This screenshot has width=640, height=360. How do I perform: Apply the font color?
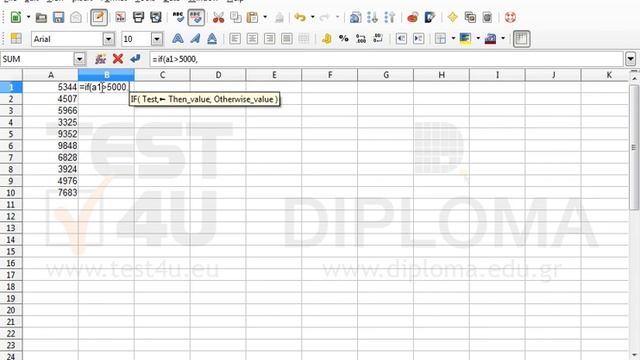(491, 39)
